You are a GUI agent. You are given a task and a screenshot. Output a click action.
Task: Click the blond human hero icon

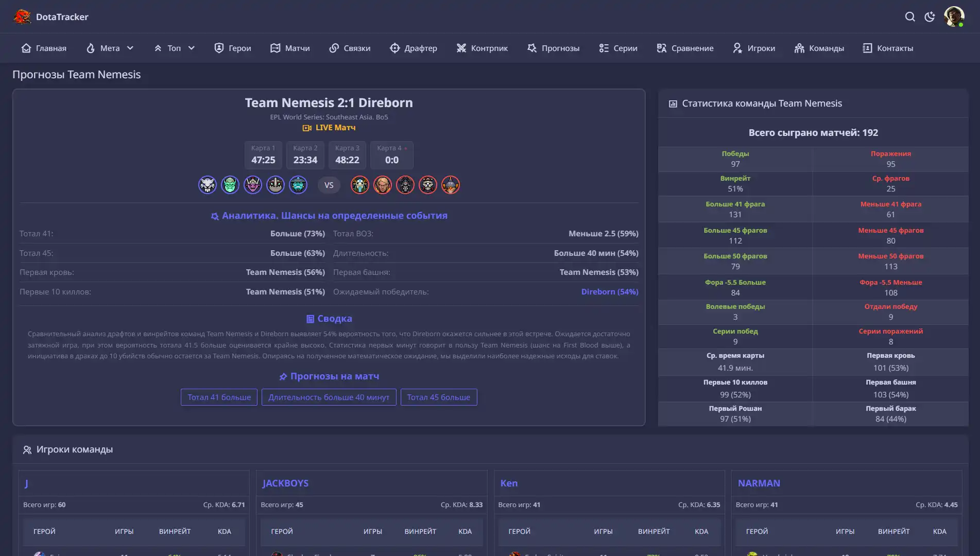[383, 185]
